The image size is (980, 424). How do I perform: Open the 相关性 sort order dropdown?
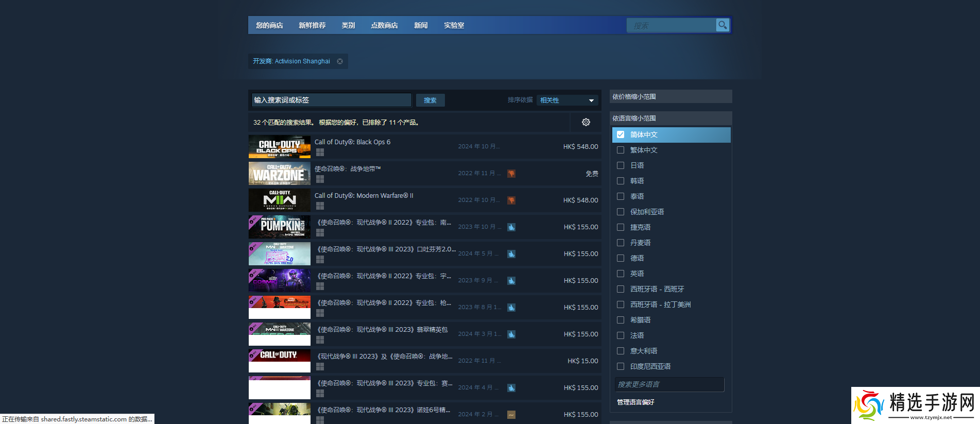click(x=567, y=100)
